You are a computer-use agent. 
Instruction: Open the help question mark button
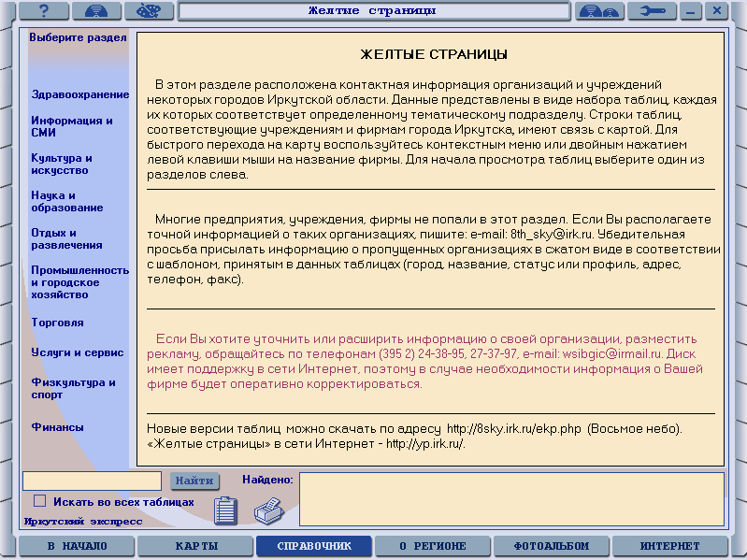click(44, 10)
